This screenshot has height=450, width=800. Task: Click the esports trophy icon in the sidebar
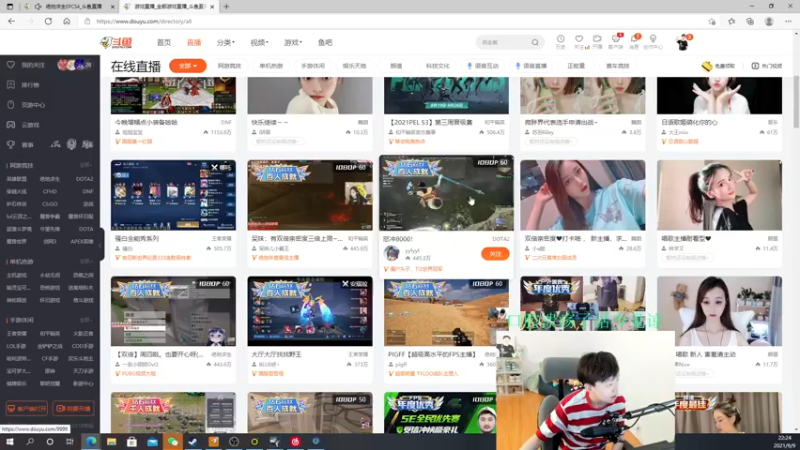pyautogui.click(x=11, y=145)
